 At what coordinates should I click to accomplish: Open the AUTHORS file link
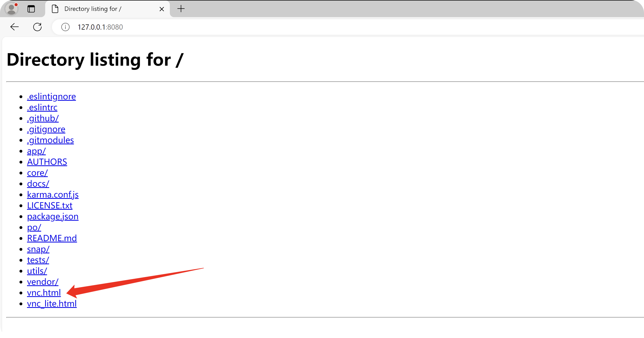point(47,162)
